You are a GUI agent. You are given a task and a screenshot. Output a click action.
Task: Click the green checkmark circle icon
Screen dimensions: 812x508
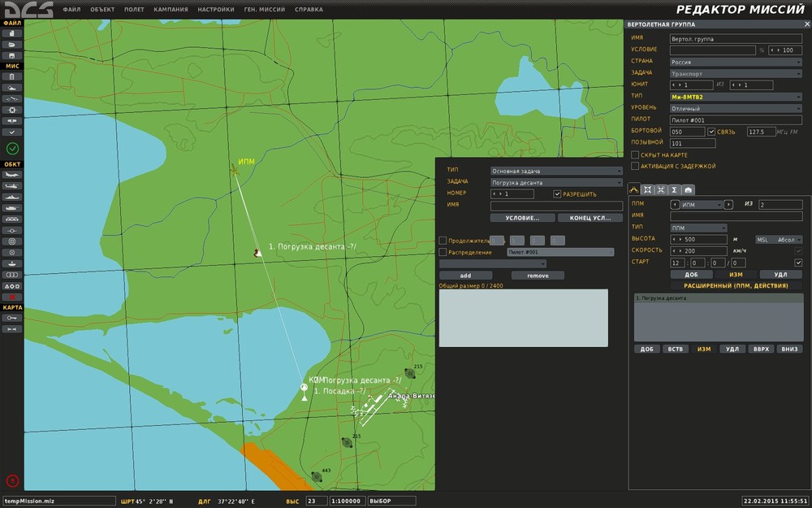point(12,148)
